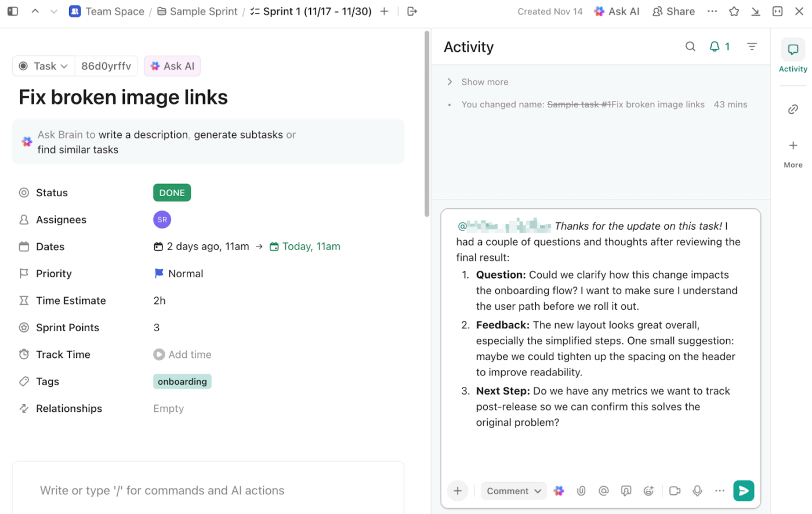The image size is (812, 514).
Task: Record a voice clip in the comment box
Action: tap(697, 490)
